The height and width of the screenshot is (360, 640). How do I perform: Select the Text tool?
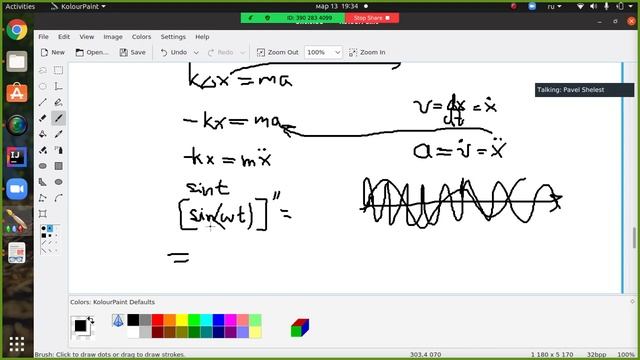pyautogui.click(x=58, y=86)
